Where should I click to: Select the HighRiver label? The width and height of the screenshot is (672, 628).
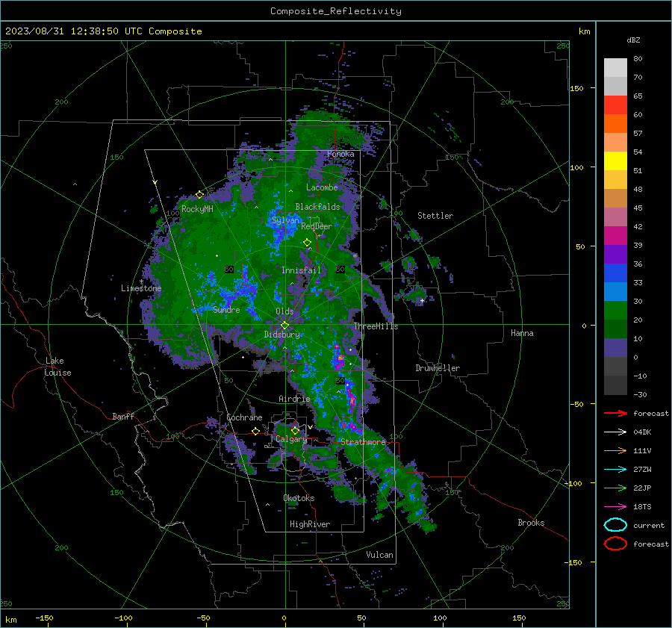310,524
